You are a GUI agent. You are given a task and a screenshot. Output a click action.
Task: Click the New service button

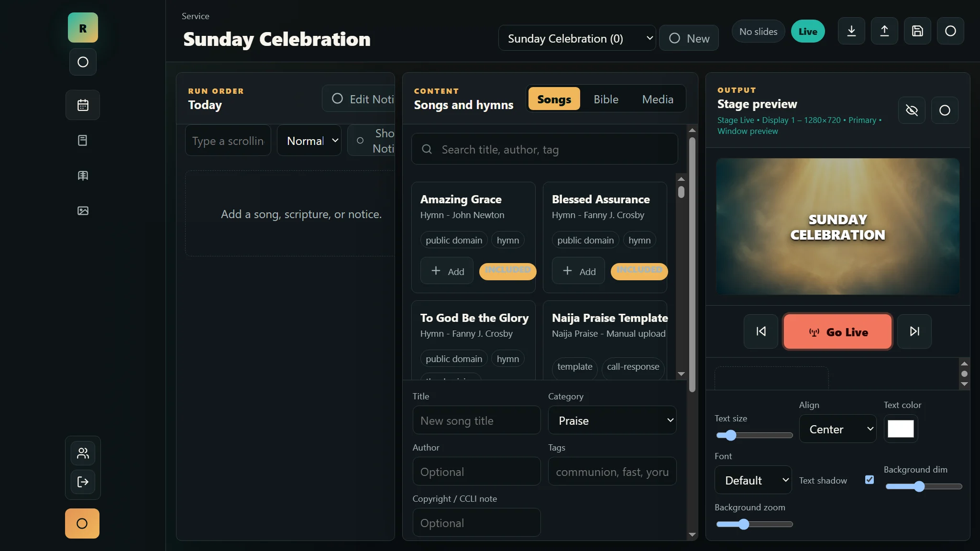(x=689, y=38)
